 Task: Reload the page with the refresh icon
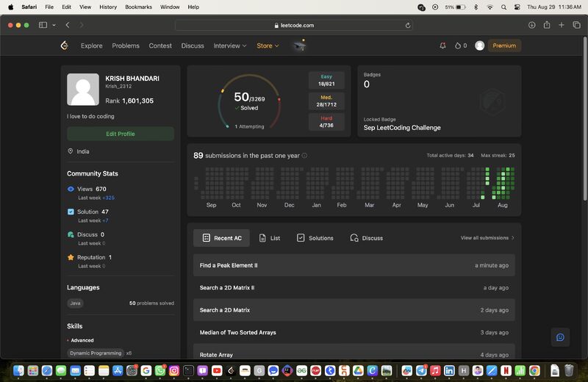coord(408,26)
